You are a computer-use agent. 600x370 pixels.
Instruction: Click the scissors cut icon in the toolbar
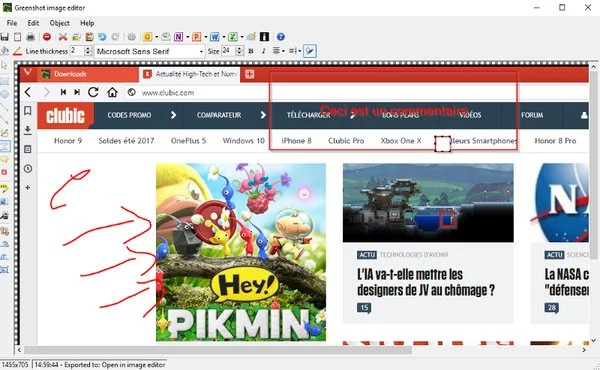(x=63, y=37)
